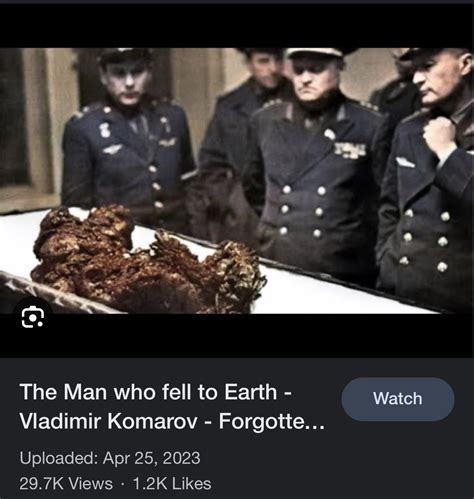This screenshot has height=499, width=474.
Task: Open Google Lens search icon on the image
Action: pyautogui.click(x=33, y=317)
